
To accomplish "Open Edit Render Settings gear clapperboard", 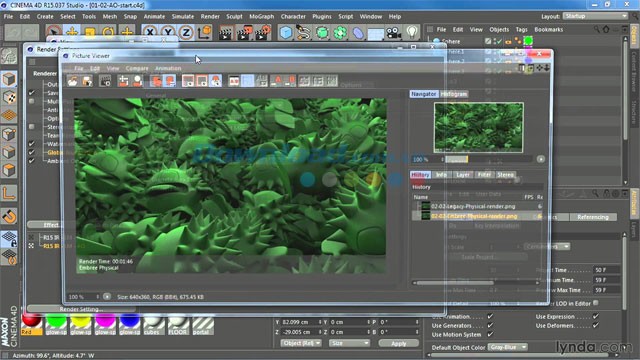I will click(x=263, y=32).
